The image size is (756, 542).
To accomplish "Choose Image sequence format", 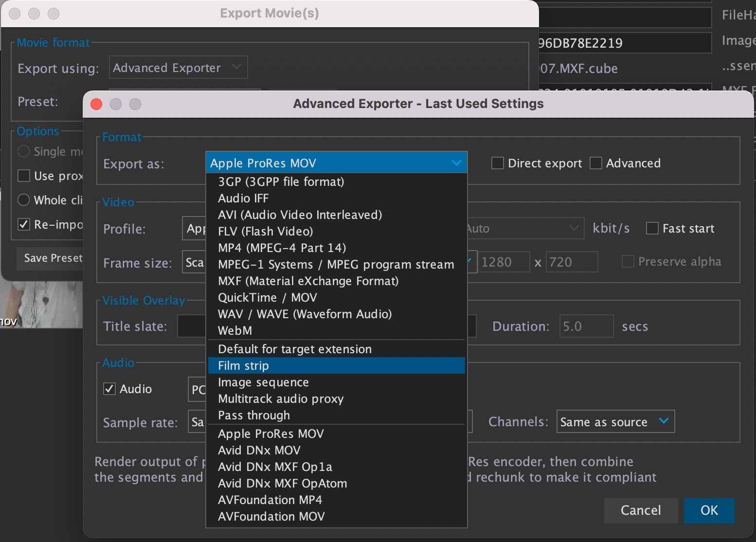I will (x=336, y=382).
